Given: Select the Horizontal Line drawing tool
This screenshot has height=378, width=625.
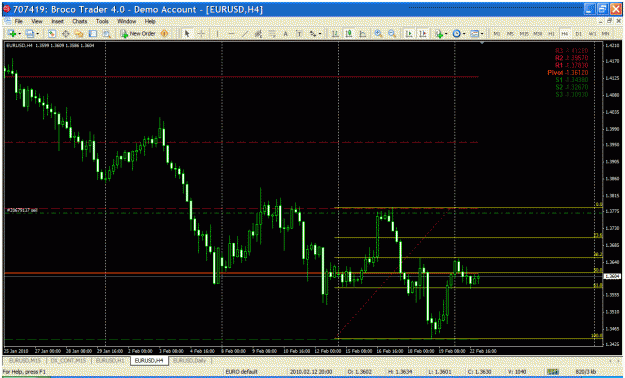Looking at the screenshot, I should [231, 34].
